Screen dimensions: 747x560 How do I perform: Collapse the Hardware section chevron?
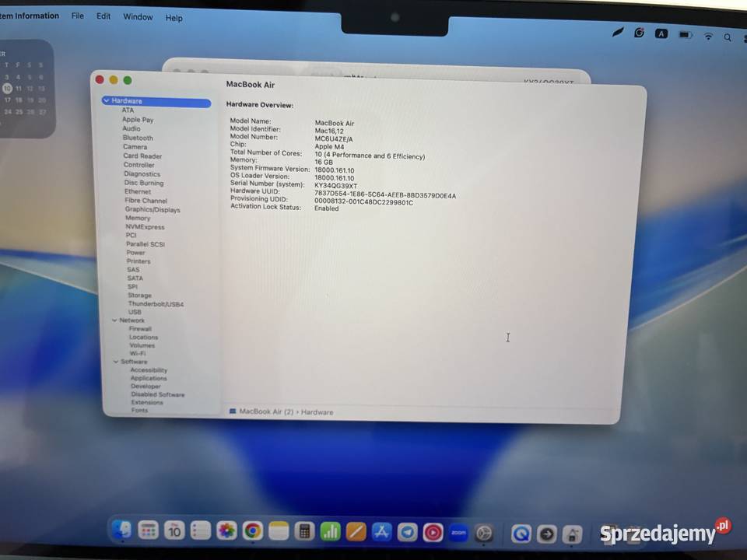coord(107,100)
